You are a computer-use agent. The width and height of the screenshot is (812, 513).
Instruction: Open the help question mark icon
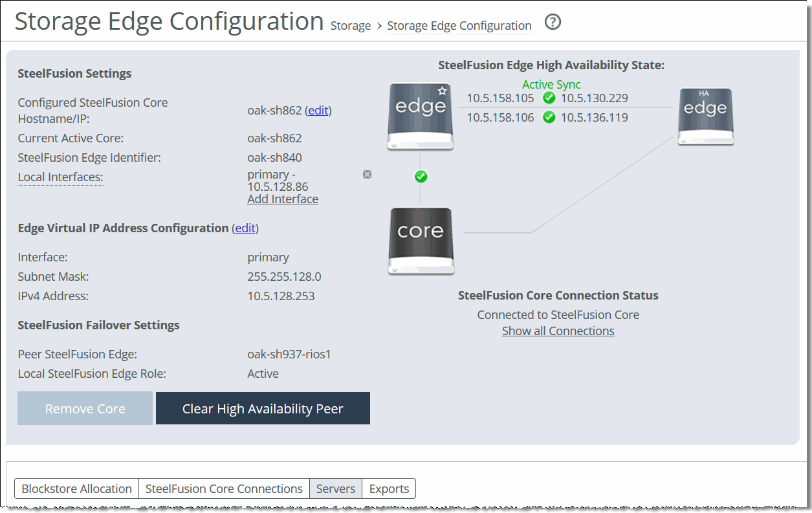pos(553,22)
